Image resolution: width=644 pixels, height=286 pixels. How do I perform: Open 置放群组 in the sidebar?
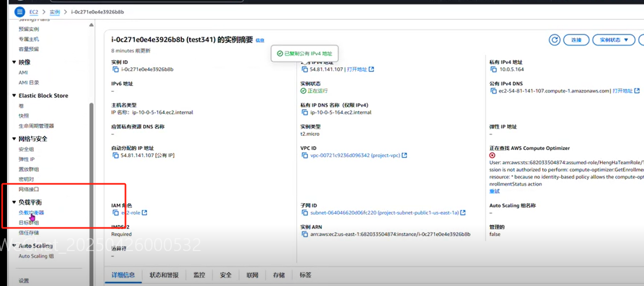click(29, 169)
